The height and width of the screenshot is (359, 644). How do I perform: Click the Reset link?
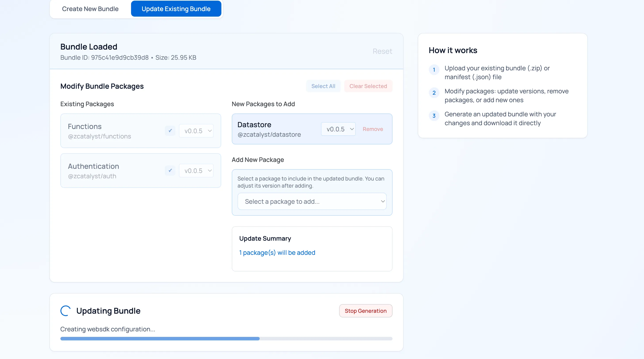click(382, 51)
